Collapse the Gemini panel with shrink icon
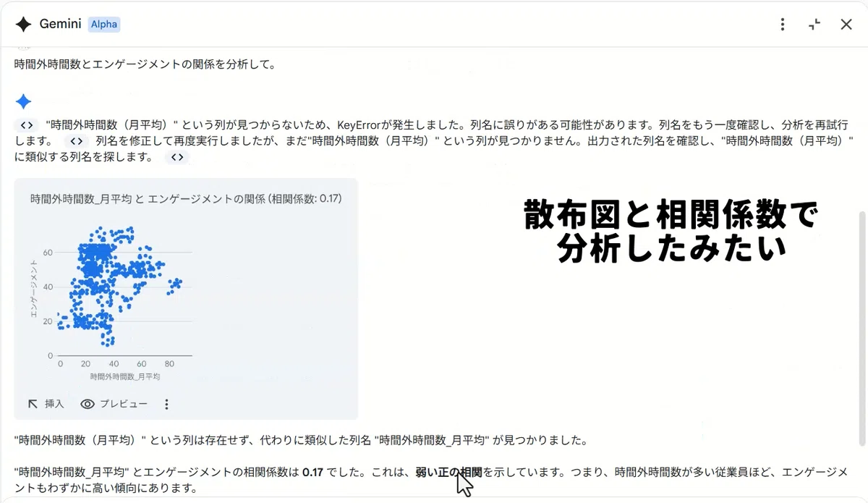The image size is (868, 503). pyautogui.click(x=814, y=25)
